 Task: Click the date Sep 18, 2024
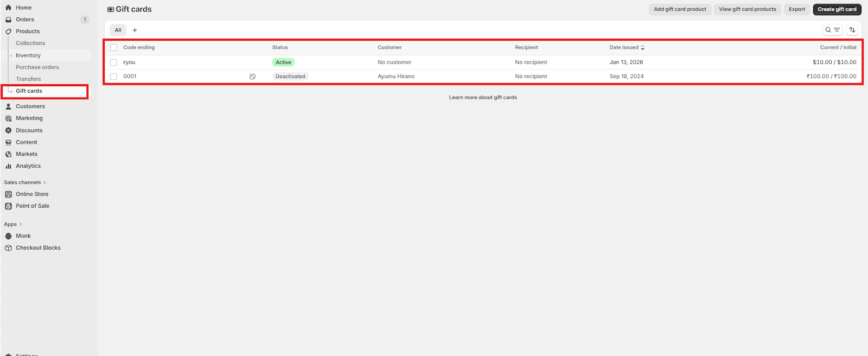pos(627,77)
